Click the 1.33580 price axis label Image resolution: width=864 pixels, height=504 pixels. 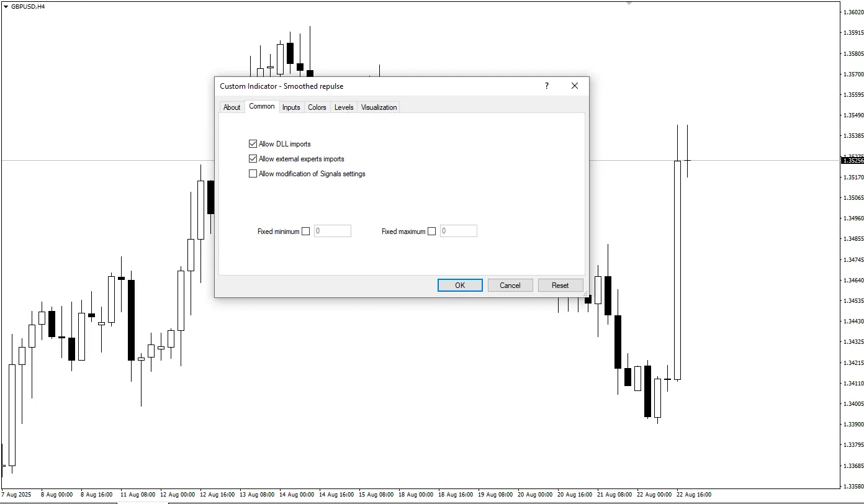pos(853,486)
